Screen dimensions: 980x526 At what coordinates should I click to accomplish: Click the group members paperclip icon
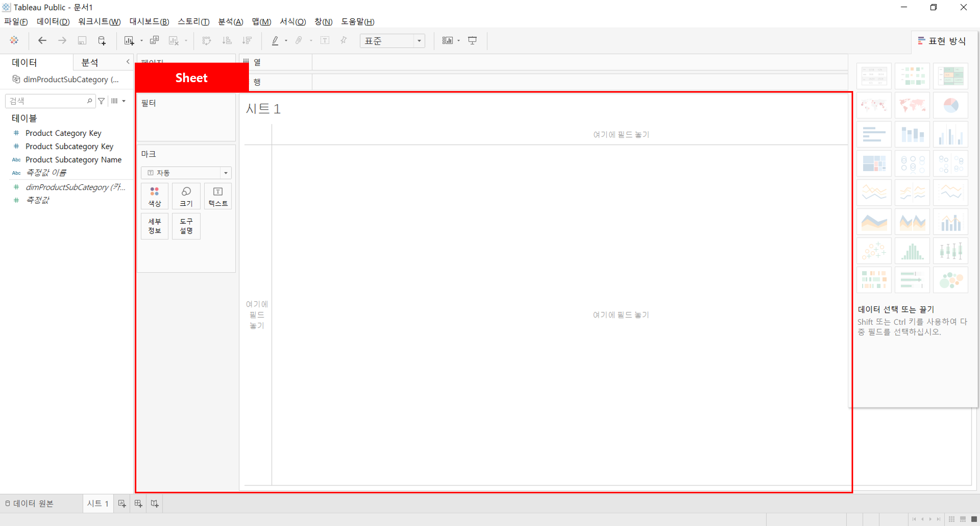[299, 41]
